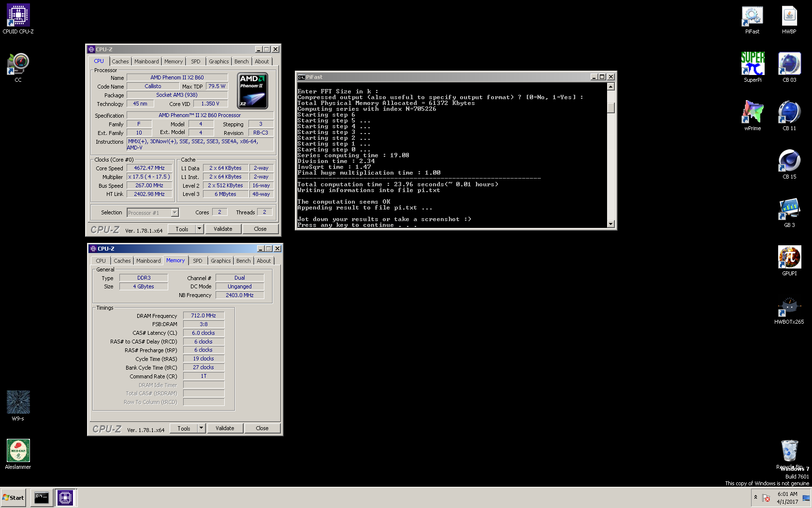Screen dimensions: 812x508
Task: Open the W9-s desktop icon
Action: click(18, 406)
